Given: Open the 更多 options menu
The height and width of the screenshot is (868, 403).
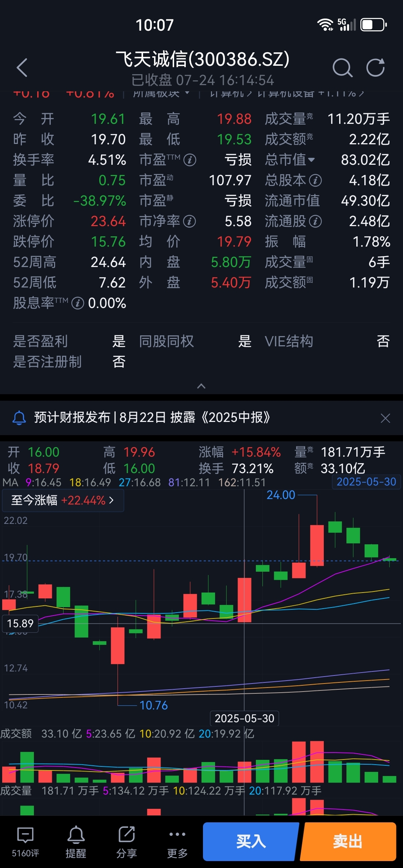Looking at the screenshot, I should 177,842.
